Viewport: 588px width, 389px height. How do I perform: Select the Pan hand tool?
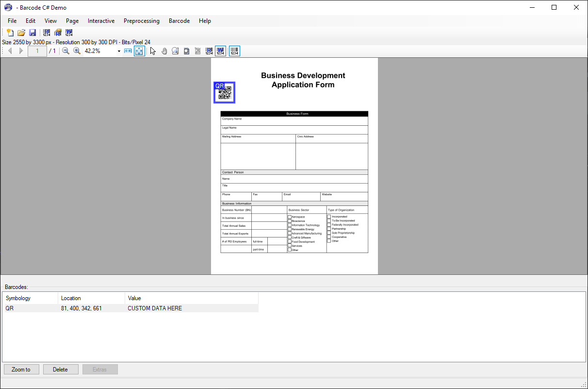164,51
